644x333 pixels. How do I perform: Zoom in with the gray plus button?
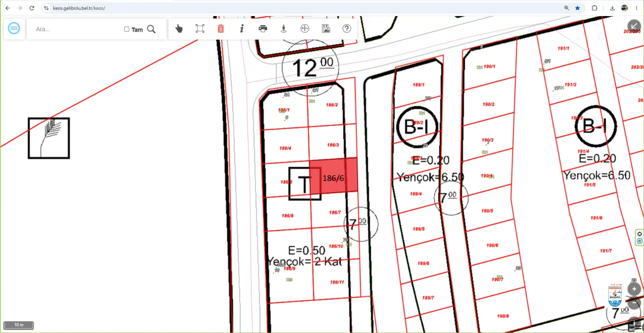pos(634,289)
